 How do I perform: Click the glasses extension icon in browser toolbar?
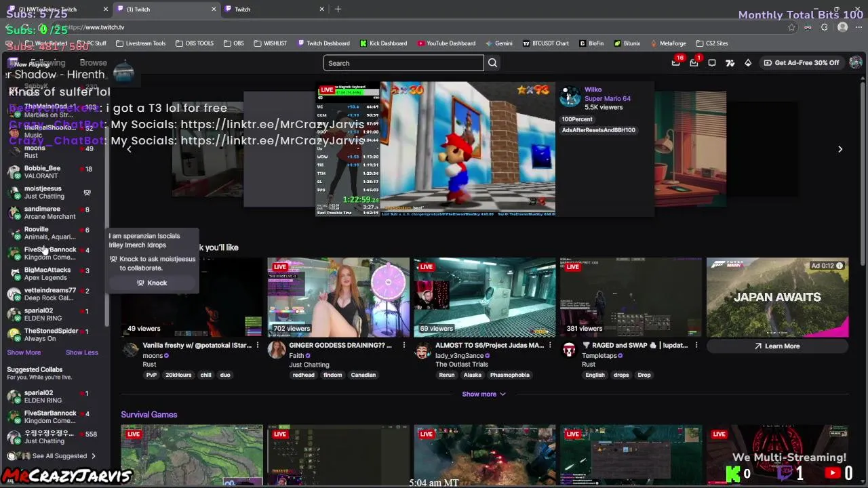click(x=808, y=27)
